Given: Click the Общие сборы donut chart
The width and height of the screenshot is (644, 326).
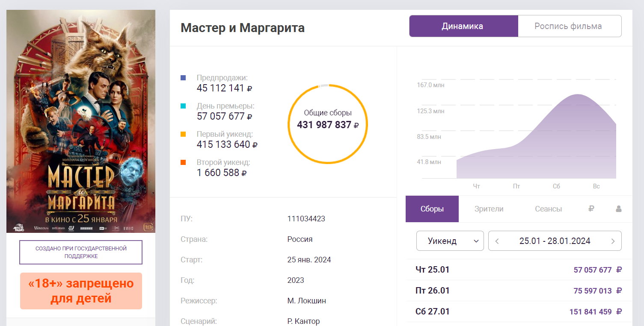Looking at the screenshot, I should 328,124.
